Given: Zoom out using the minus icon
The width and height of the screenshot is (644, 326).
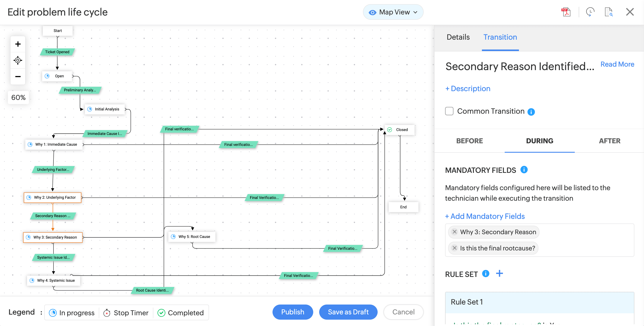Looking at the screenshot, I should [18, 76].
